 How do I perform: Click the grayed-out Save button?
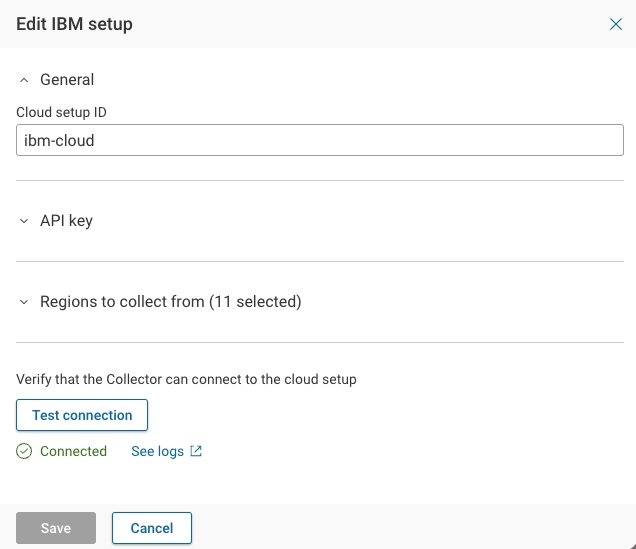point(56,528)
